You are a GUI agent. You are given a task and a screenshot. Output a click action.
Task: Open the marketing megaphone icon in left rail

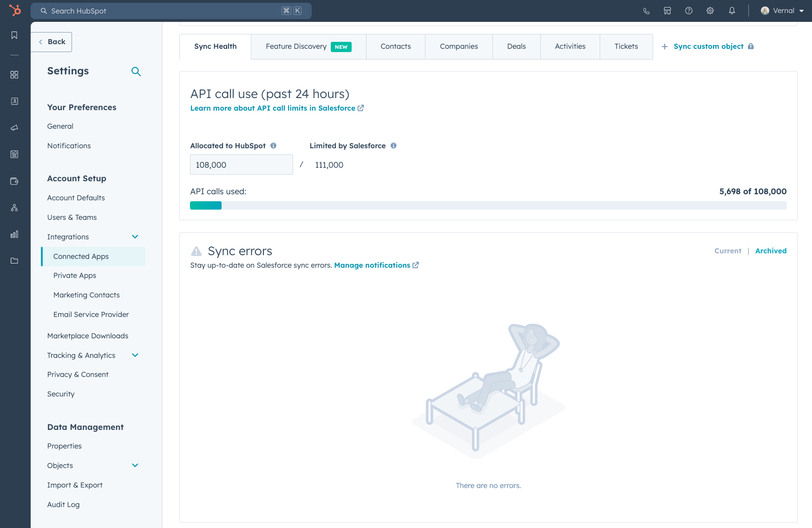[x=14, y=128]
